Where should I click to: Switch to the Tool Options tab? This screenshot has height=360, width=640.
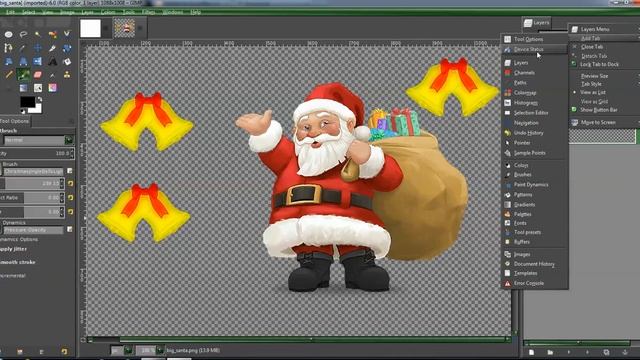pos(15,121)
